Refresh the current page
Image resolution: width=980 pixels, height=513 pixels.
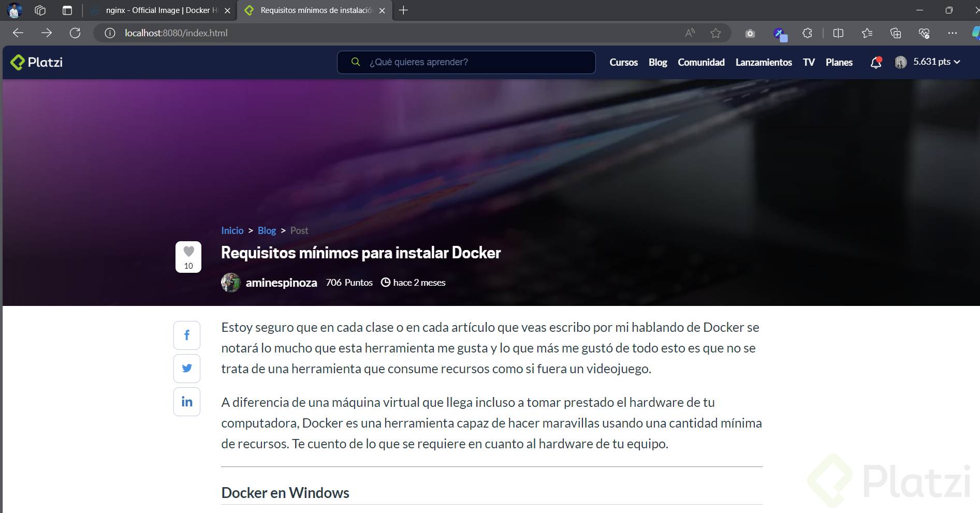pyautogui.click(x=75, y=33)
